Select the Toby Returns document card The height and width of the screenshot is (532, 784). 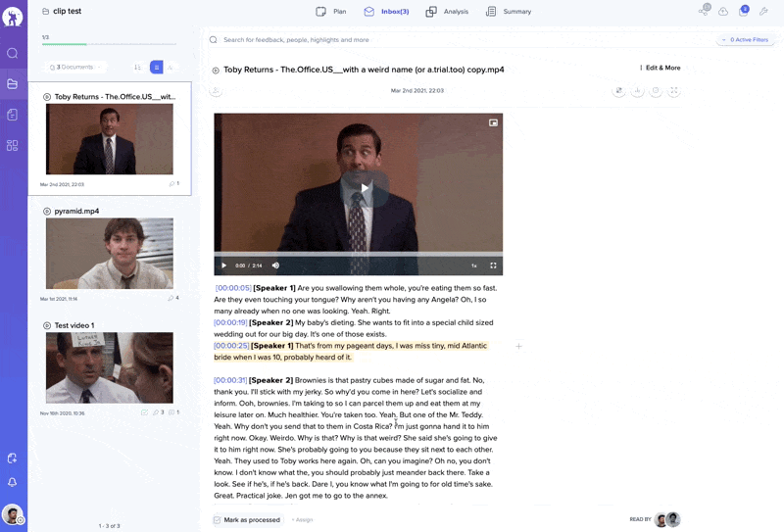coord(110,138)
